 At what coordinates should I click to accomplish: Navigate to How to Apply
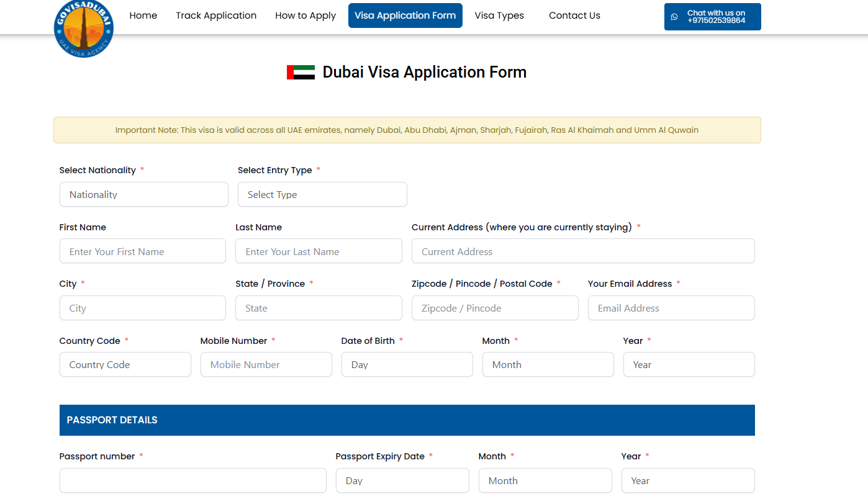[305, 16]
